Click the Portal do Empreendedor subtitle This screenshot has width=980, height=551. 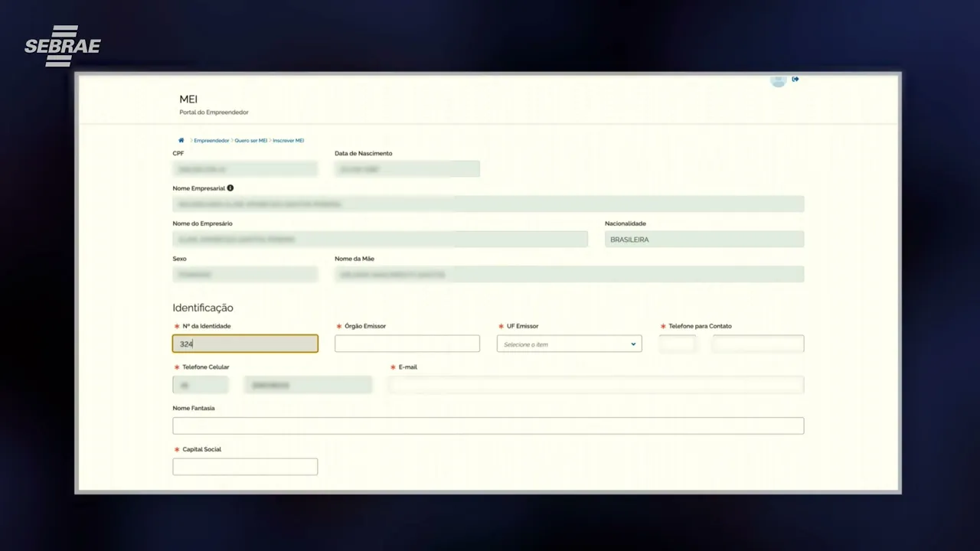(x=214, y=112)
